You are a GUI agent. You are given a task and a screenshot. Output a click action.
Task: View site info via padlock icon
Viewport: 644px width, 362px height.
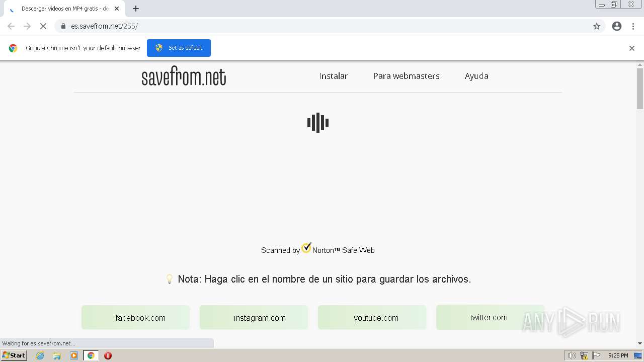[63, 26]
